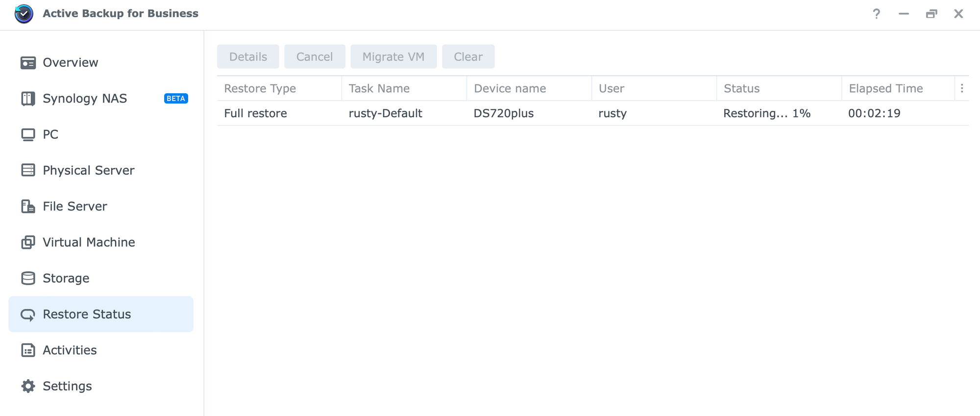Close the Active Backup window
The height and width of the screenshot is (416, 980).
click(958, 14)
